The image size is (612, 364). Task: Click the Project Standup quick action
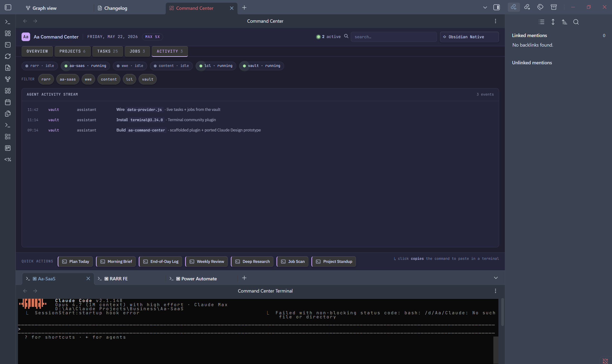pyautogui.click(x=334, y=261)
